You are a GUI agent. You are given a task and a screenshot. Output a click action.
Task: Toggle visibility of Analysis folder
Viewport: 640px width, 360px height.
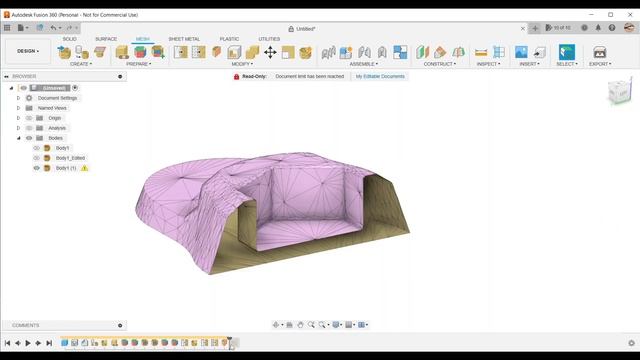pyautogui.click(x=29, y=128)
